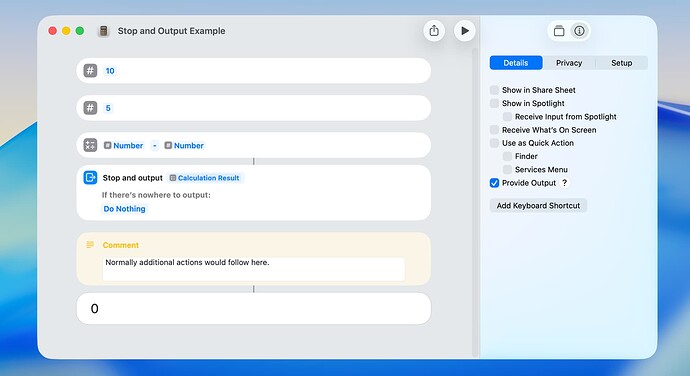Edit the number value 10

(110, 71)
